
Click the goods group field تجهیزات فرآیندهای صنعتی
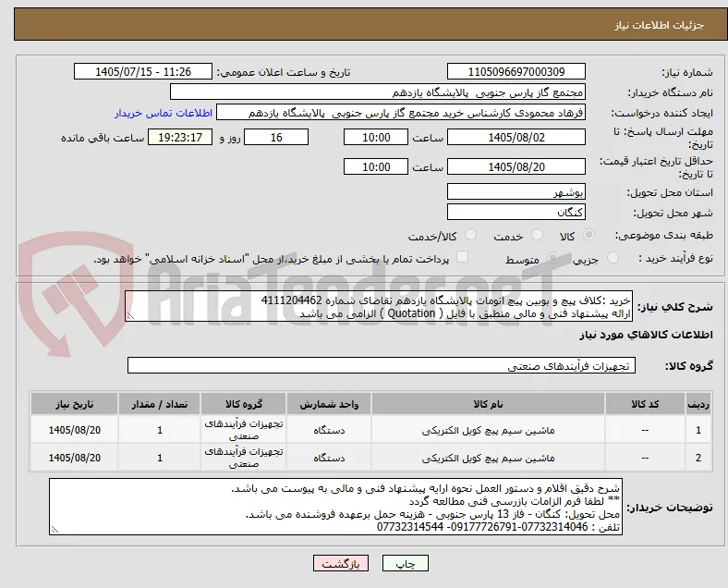tap(382, 365)
